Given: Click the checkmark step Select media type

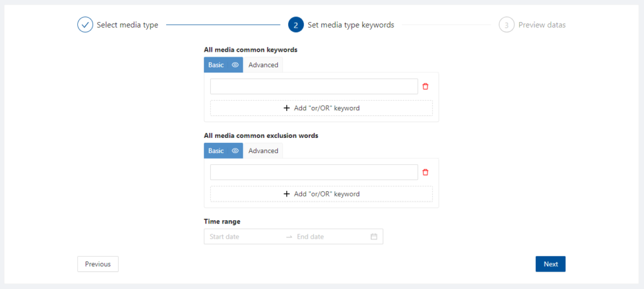Looking at the screenshot, I should 85,25.
